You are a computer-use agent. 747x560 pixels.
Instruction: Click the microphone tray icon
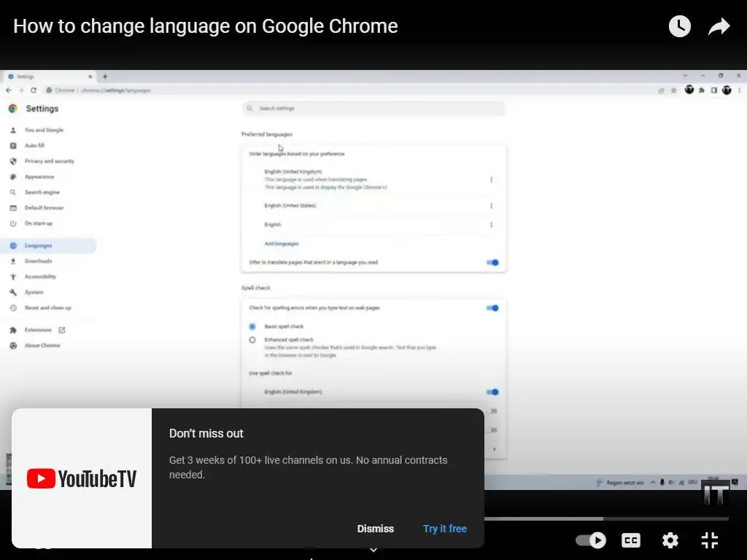pos(662,483)
